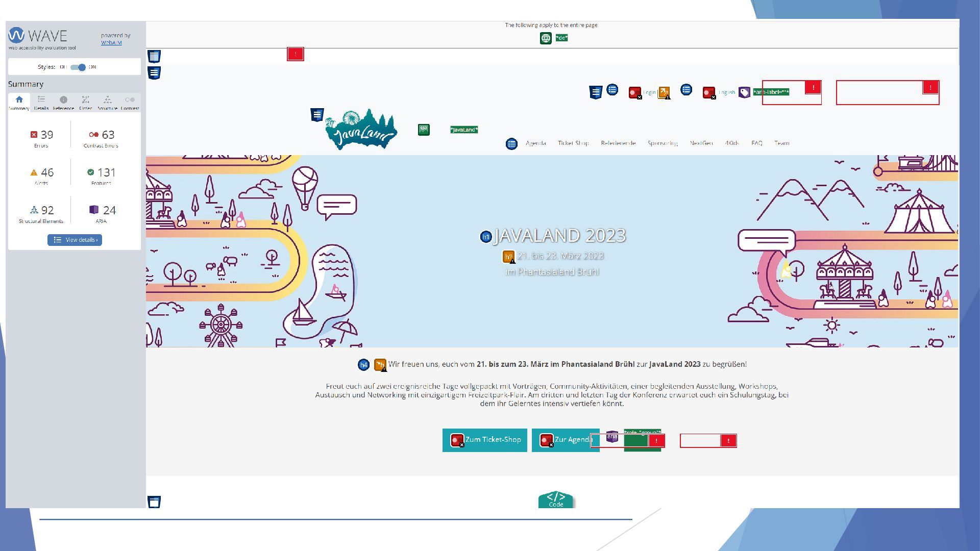Image resolution: width=980 pixels, height=551 pixels.
Task: Click the yellow Alerts triangle icon
Action: [x=34, y=172]
